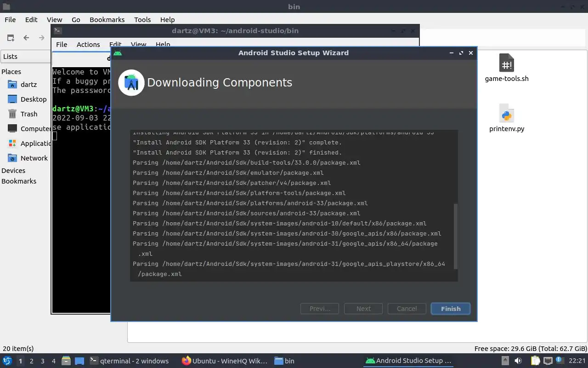
Task: Switch to virtual desktop 1
Action: click(x=20, y=361)
